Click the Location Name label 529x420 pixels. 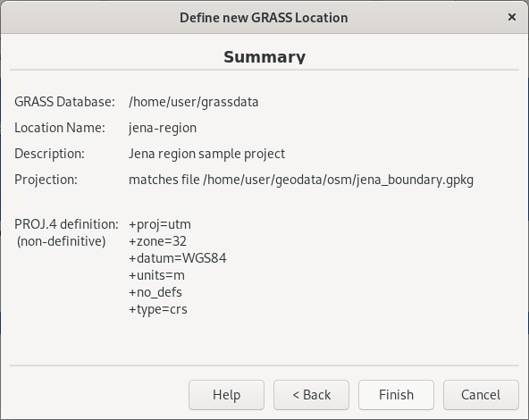[60, 128]
